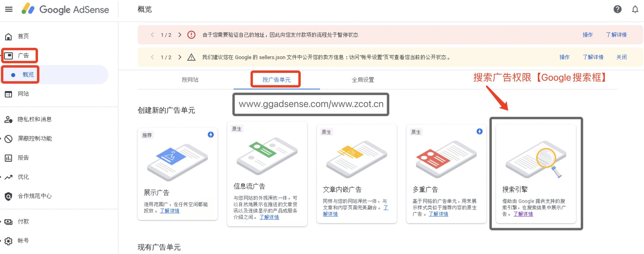Click the Google AdSense logo
The width and height of the screenshot is (644, 254).
pyautogui.click(x=65, y=9)
